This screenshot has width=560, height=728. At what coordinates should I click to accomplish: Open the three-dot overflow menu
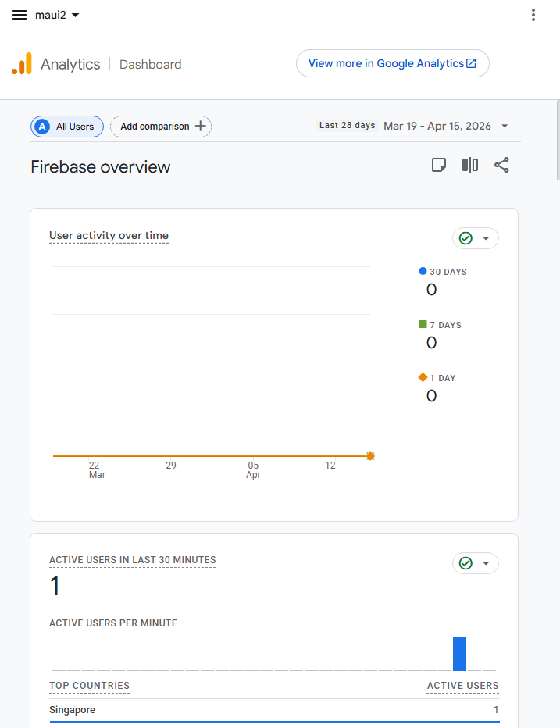(533, 15)
